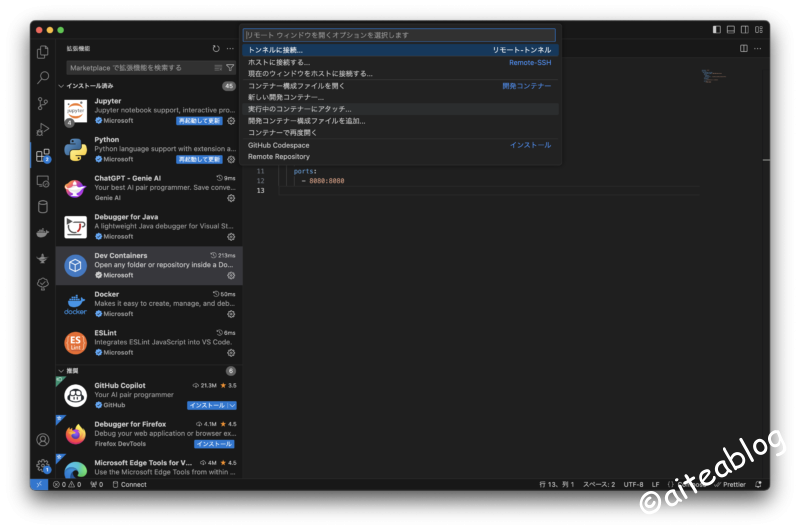Install the Debugger for Firefox extension
800x530 pixels.
(214, 444)
